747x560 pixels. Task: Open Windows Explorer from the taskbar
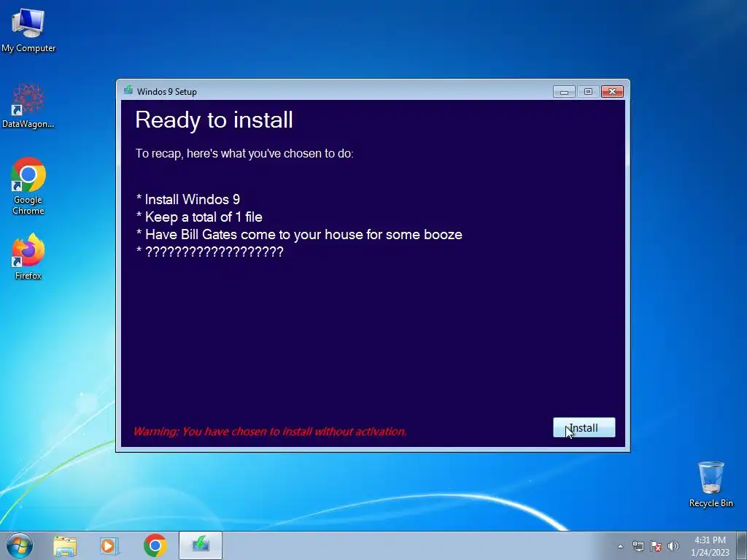65,545
